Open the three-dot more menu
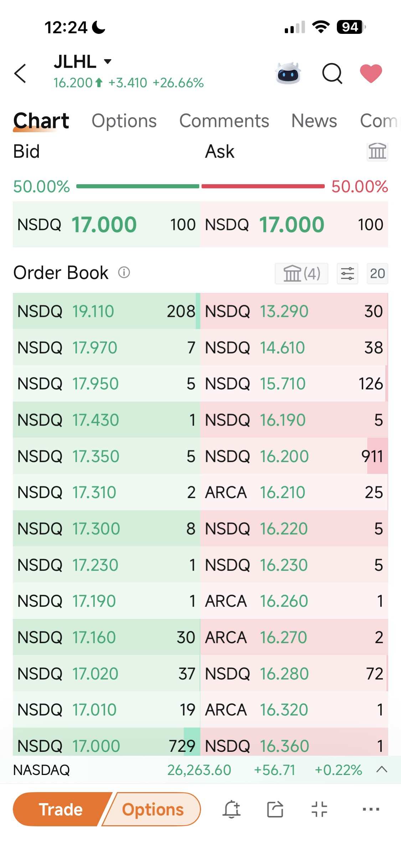 (371, 809)
